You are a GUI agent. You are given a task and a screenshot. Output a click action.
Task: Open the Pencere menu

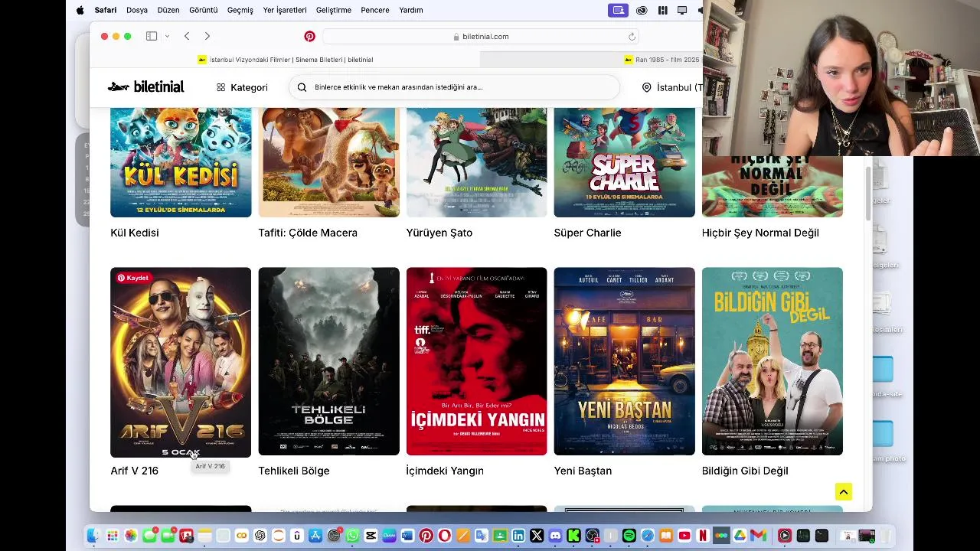pos(375,10)
